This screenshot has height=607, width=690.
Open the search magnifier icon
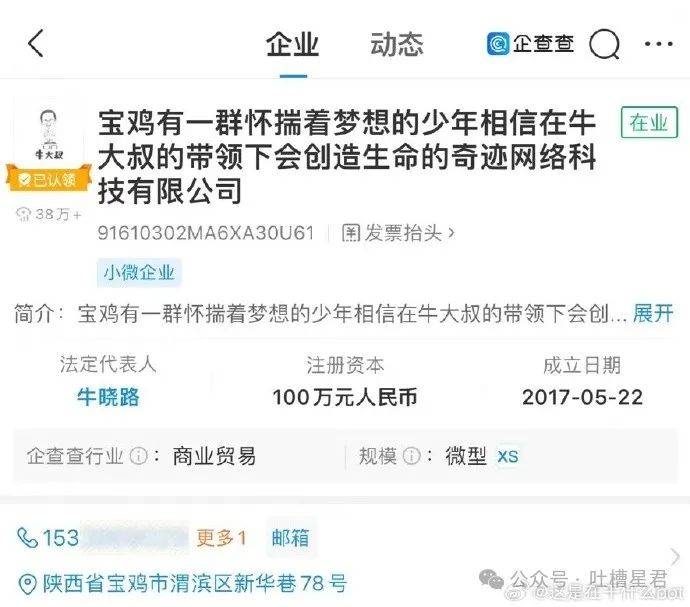(605, 44)
